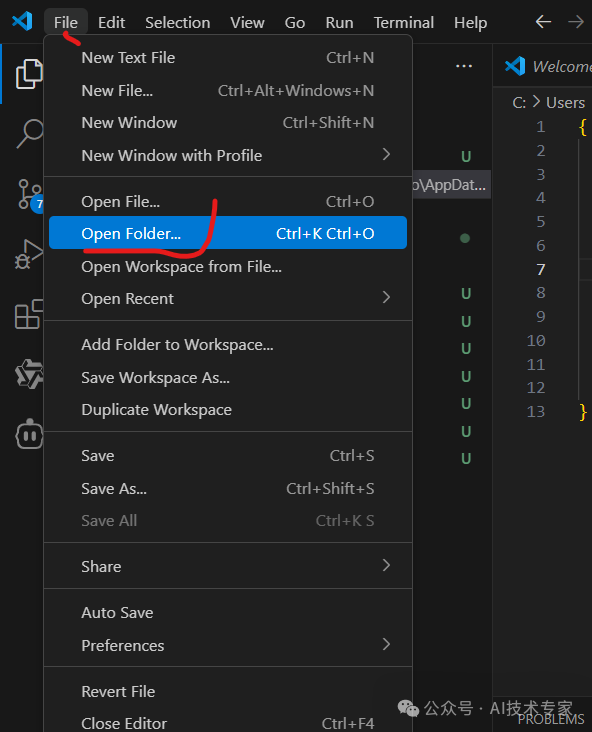Open Run and Debug view
The width and height of the screenshot is (592, 732).
pos(29,254)
